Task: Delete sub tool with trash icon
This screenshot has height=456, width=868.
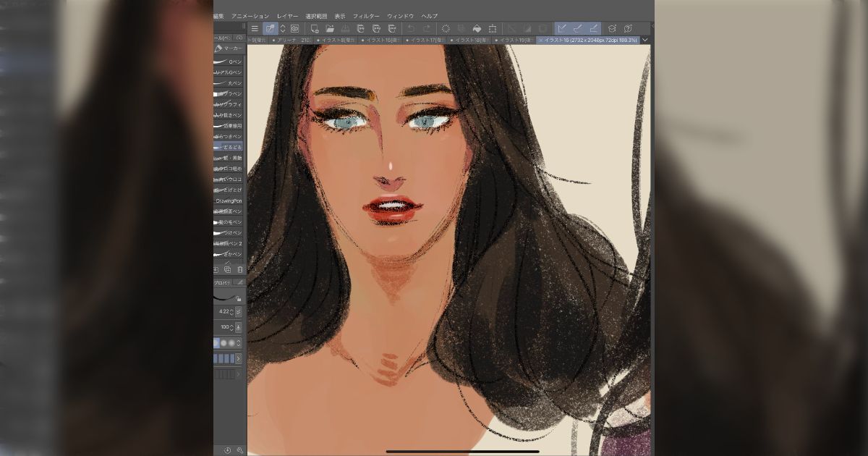Action: click(x=240, y=269)
